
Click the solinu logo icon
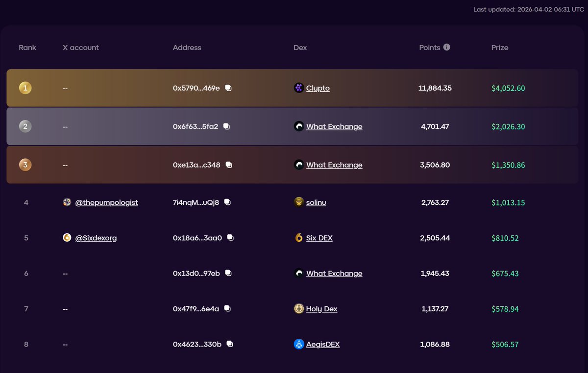(299, 202)
